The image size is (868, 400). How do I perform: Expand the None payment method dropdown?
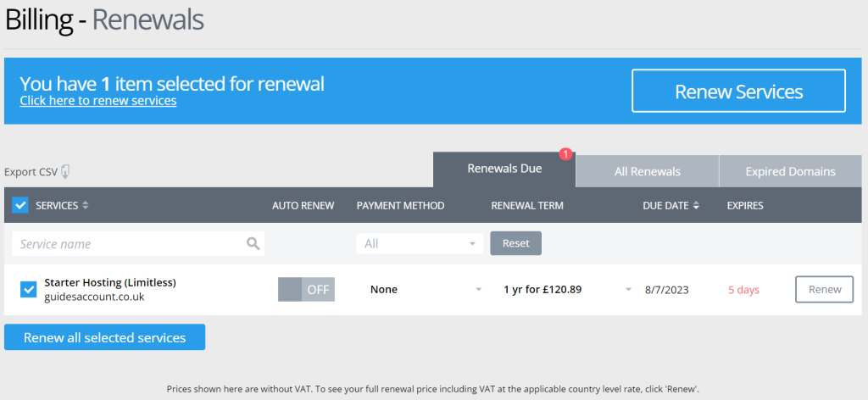pyautogui.click(x=426, y=289)
